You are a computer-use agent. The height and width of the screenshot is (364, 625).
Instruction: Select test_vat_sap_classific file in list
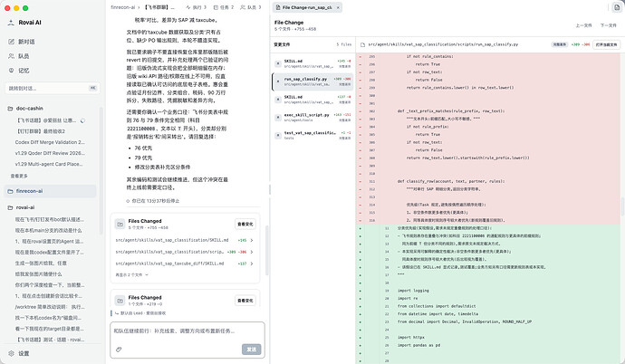(x=312, y=136)
